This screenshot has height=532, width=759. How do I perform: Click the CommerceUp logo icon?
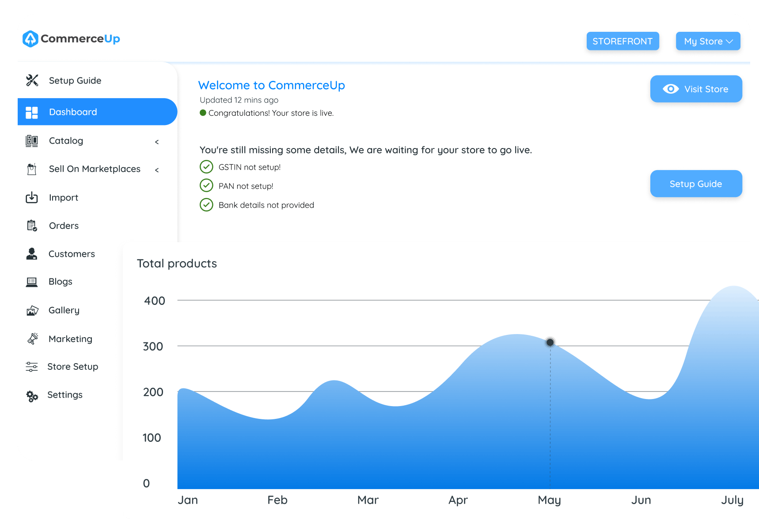pos(30,39)
